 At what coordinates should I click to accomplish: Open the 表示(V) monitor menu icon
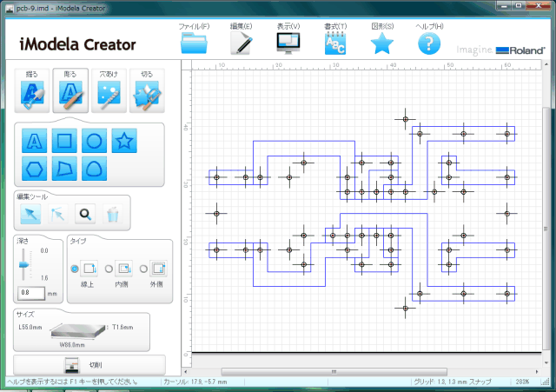click(288, 43)
